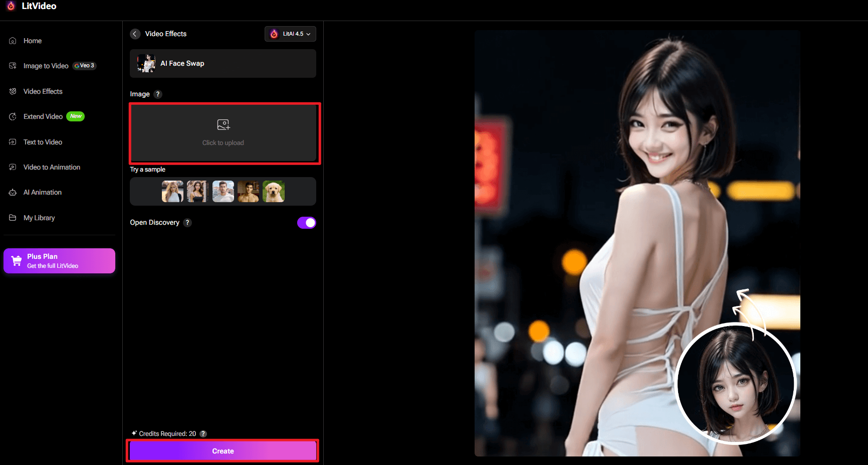Viewport: 868px width, 465px height.
Task: Select the first blonde woman sample image
Action: click(172, 192)
